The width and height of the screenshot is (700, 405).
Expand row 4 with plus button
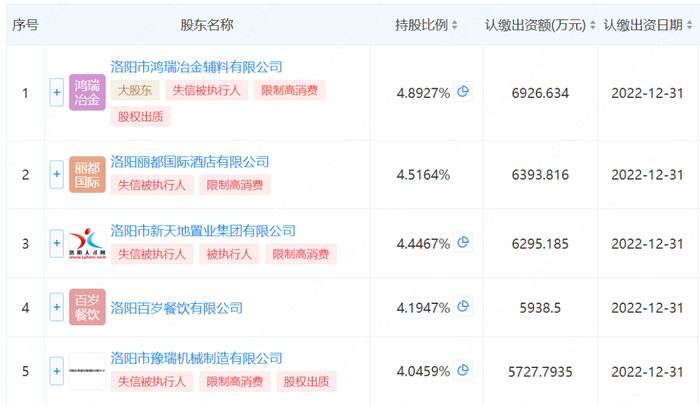[57, 307]
